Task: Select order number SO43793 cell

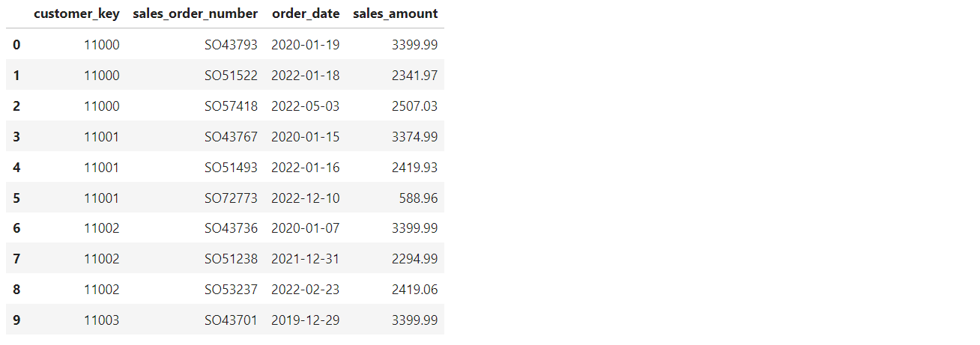Action: coord(232,45)
